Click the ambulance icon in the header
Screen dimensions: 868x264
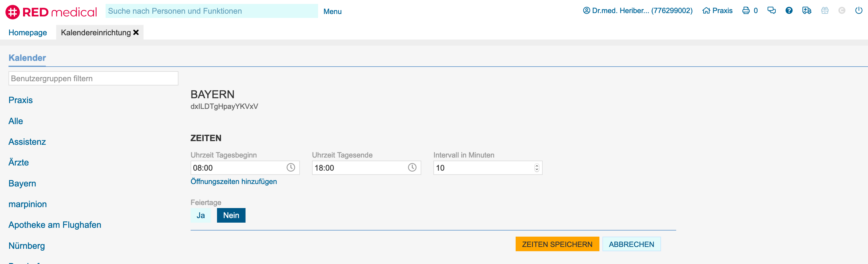[807, 11]
